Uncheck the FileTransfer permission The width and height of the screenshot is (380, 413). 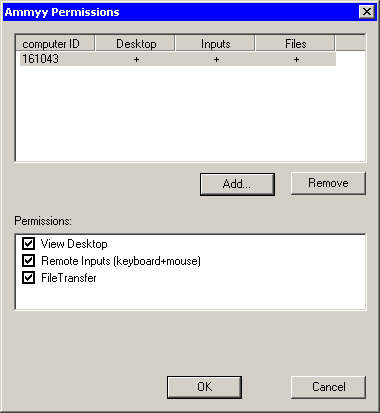coord(28,278)
